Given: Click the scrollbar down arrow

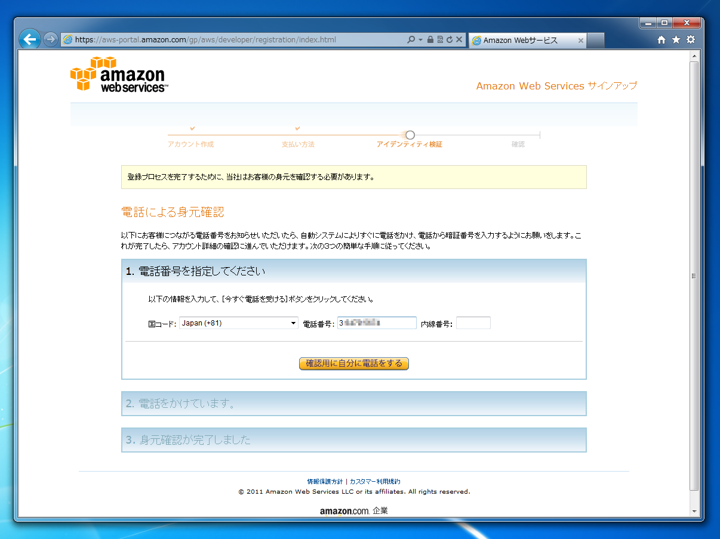Looking at the screenshot, I should 694,511.
